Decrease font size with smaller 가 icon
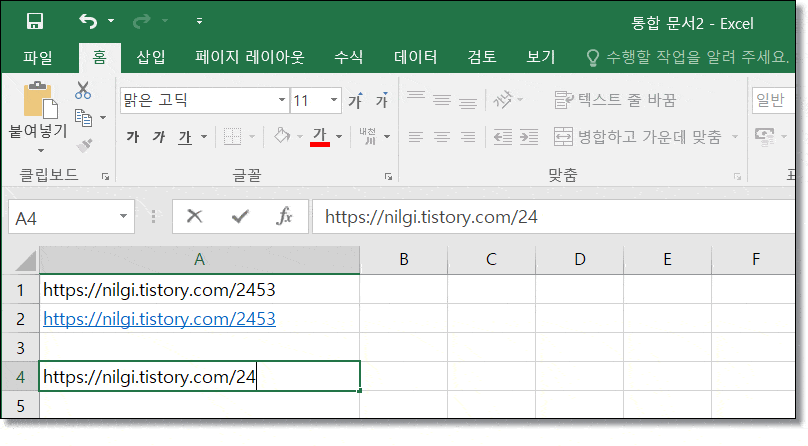Screen dimensions: 808x446 (382, 100)
